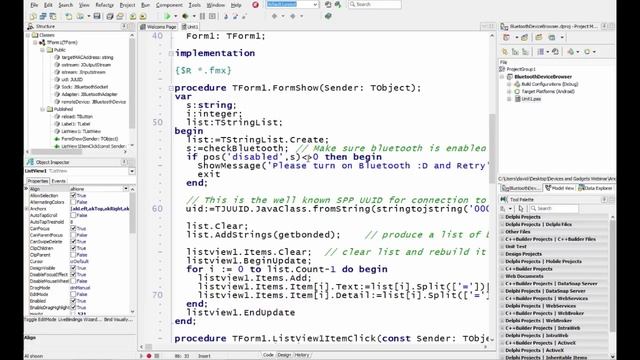Toggle the CanFocus checkbox
640x360 pixels.
73,229
